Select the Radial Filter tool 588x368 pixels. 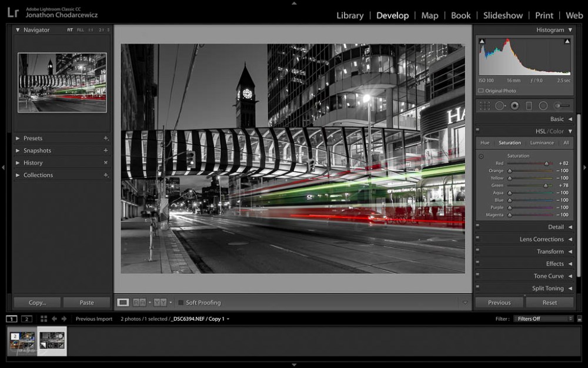pyautogui.click(x=543, y=105)
